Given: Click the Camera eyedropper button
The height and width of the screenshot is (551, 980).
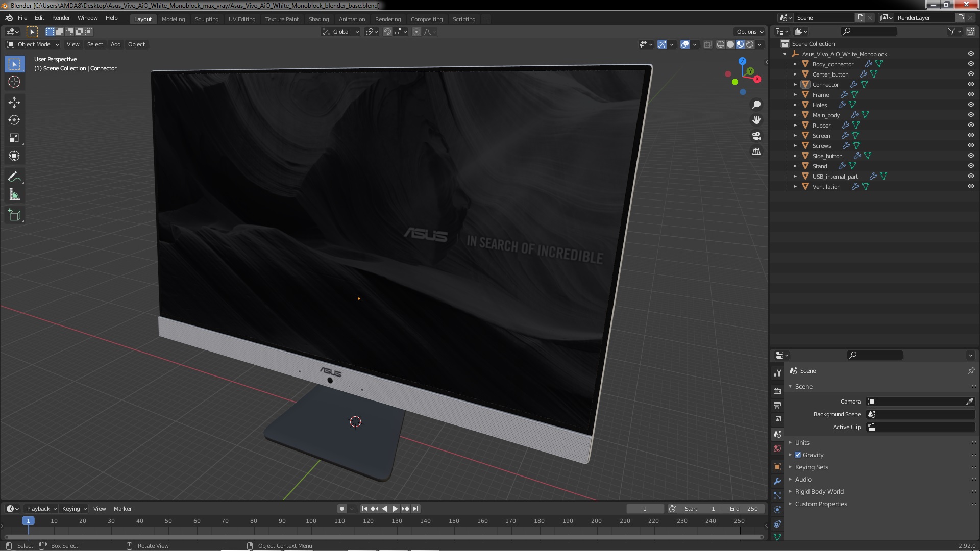Looking at the screenshot, I should [970, 402].
